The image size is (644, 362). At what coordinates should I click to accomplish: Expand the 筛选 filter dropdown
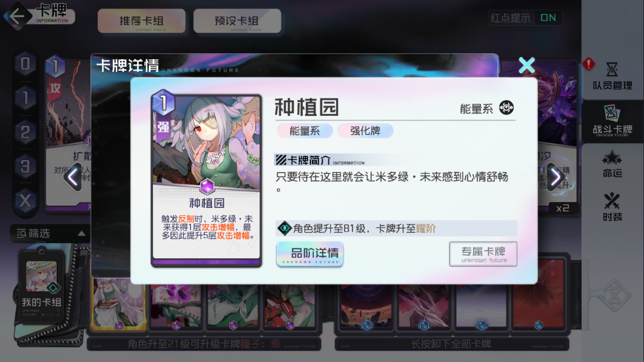coord(50,233)
